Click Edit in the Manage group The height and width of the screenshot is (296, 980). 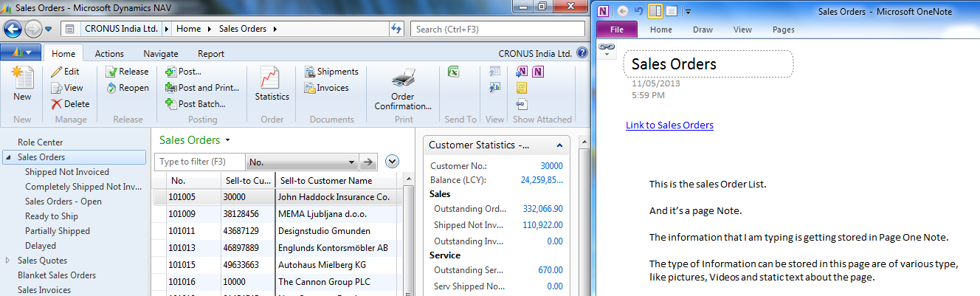(65, 72)
